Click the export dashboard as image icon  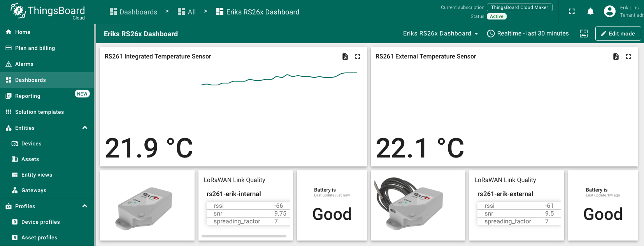click(x=584, y=34)
